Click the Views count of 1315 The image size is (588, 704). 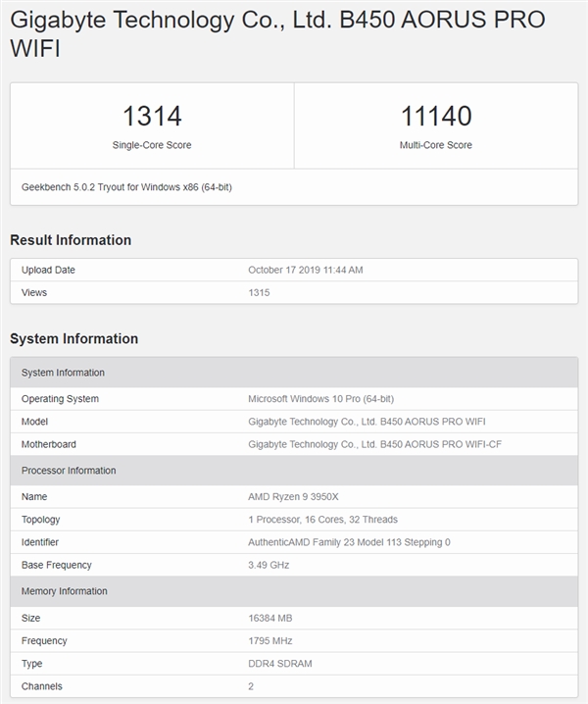[x=259, y=292]
